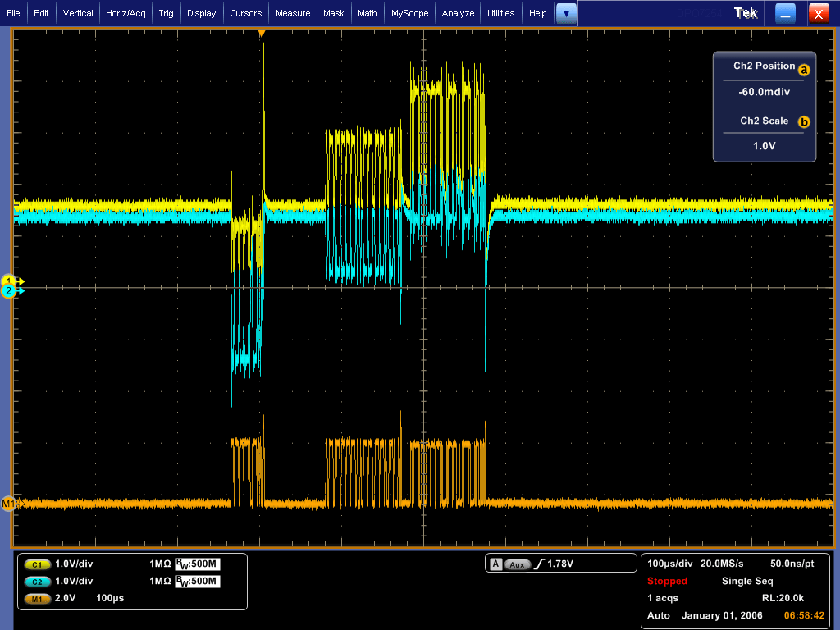Expand the menu bar mode dropdown arrow
The image size is (840, 630).
pos(566,13)
